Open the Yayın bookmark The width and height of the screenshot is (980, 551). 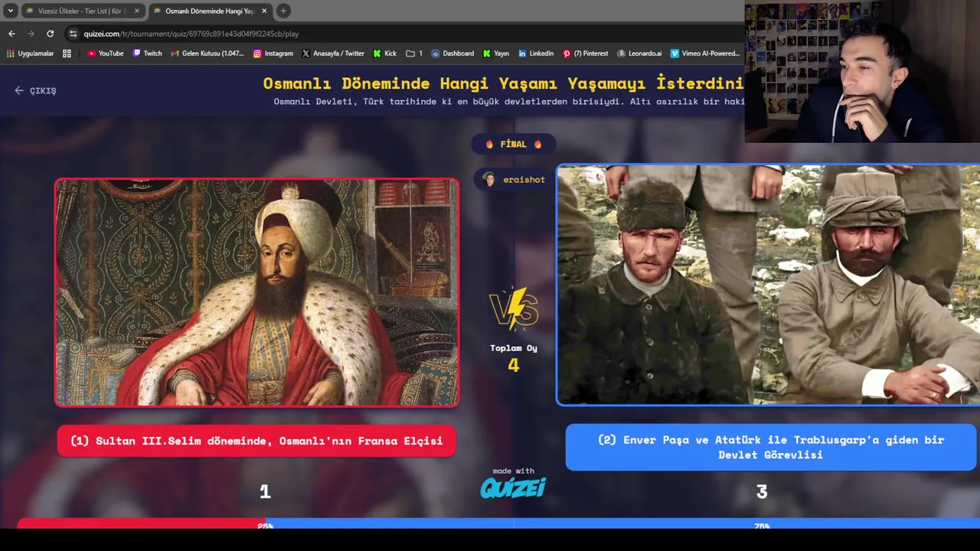[x=496, y=54]
